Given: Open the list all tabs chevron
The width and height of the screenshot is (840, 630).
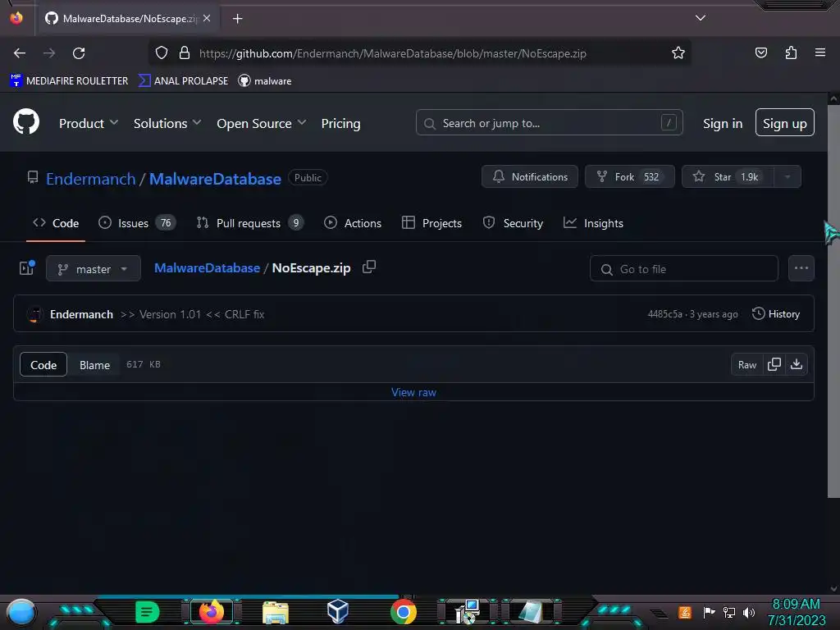Looking at the screenshot, I should pyautogui.click(x=701, y=18).
